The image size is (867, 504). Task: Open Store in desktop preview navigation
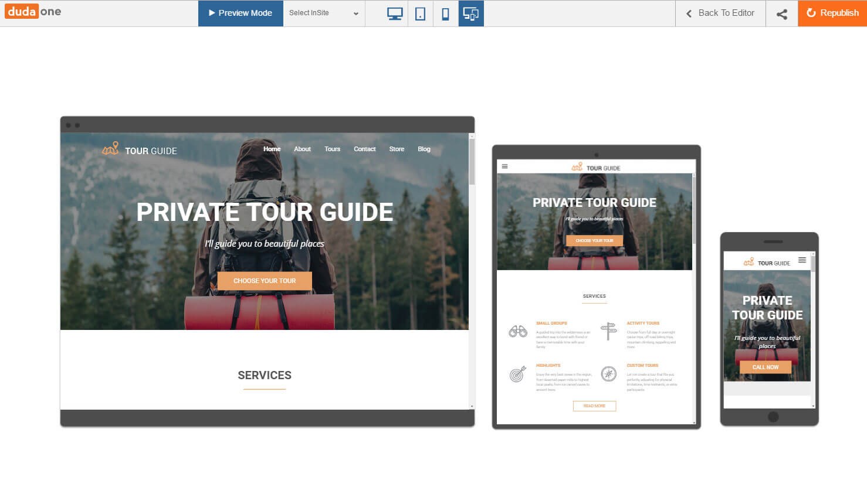pos(397,149)
